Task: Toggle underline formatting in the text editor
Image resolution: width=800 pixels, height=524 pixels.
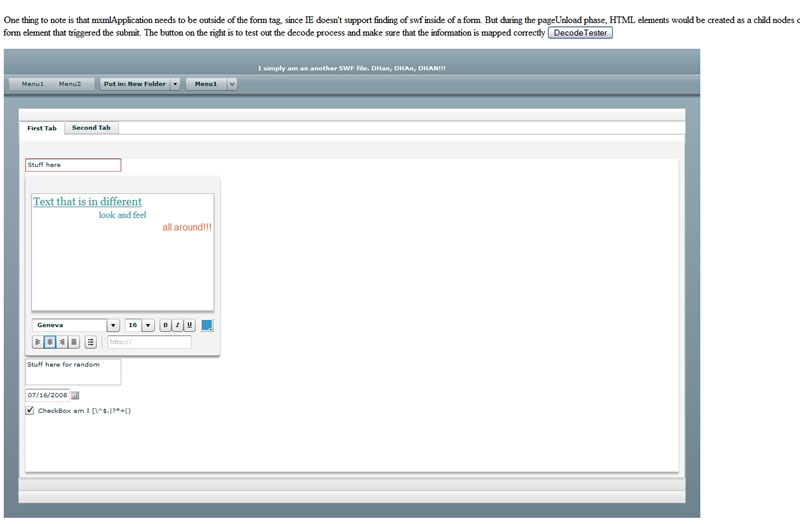Action: [189, 325]
